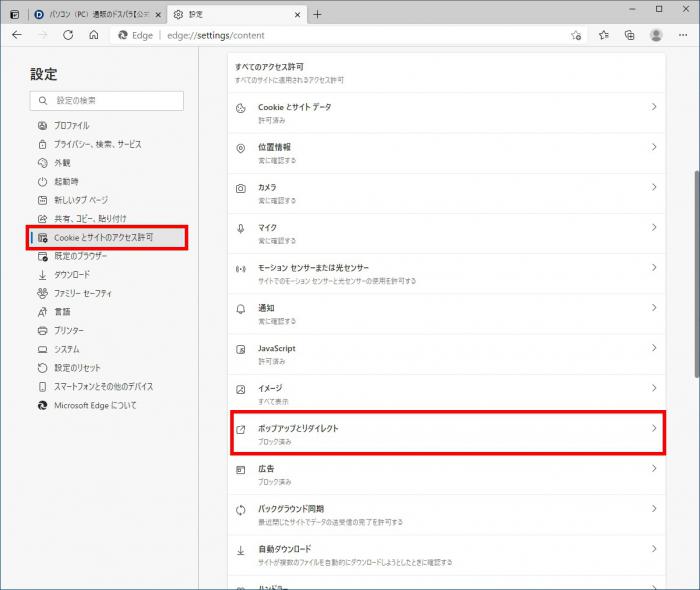
Task: Select Cookie とサイトのアクセス許可 in sidebar
Action: (107, 237)
